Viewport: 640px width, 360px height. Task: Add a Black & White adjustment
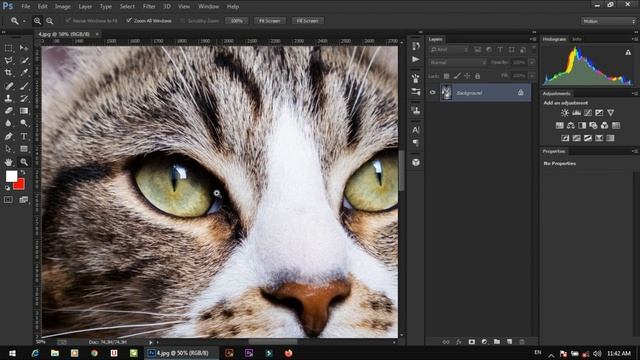pyautogui.click(x=582, y=125)
